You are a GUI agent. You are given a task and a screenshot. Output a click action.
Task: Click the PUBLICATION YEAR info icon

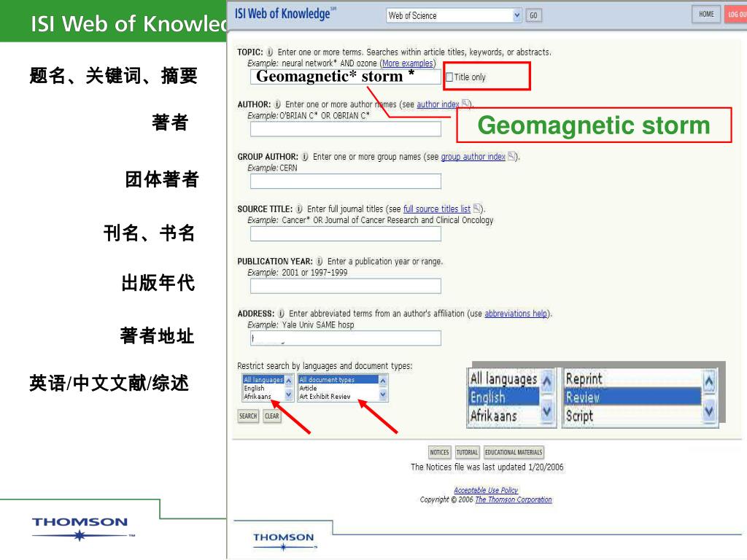pyautogui.click(x=320, y=262)
